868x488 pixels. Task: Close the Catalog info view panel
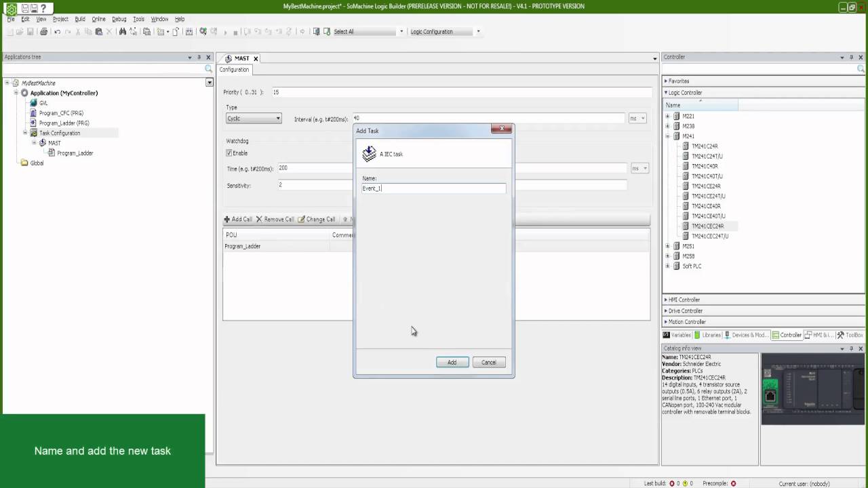[861, 348]
